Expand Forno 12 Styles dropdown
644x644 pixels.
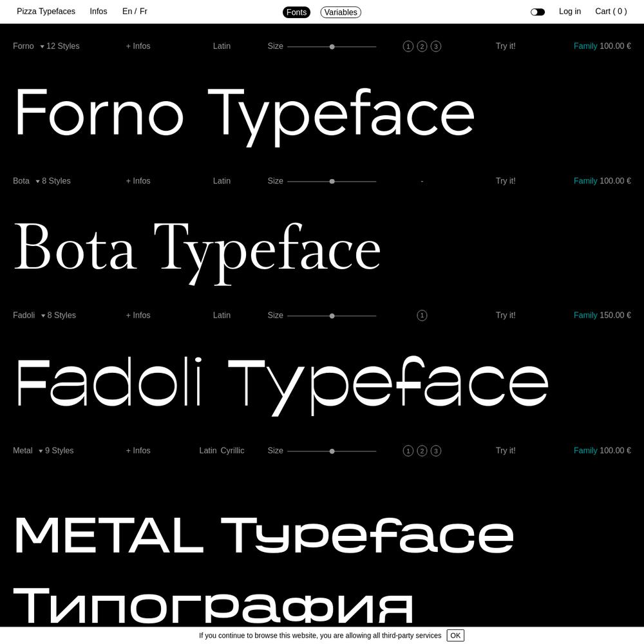click(59, 46)
